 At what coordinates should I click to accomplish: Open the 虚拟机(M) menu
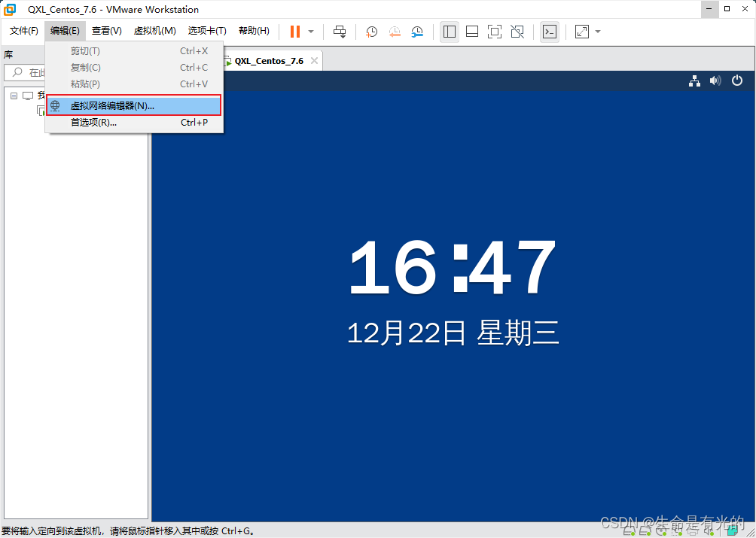(x=155, y=31)
